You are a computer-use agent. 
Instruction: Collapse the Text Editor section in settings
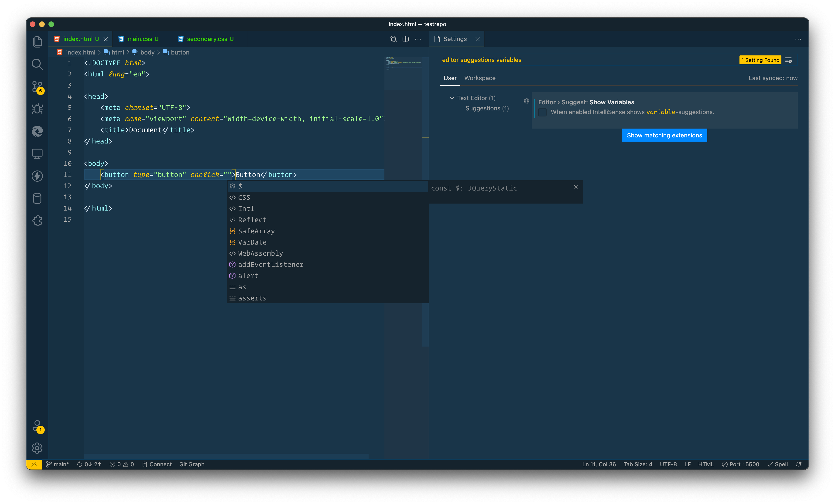coord(452,98)
